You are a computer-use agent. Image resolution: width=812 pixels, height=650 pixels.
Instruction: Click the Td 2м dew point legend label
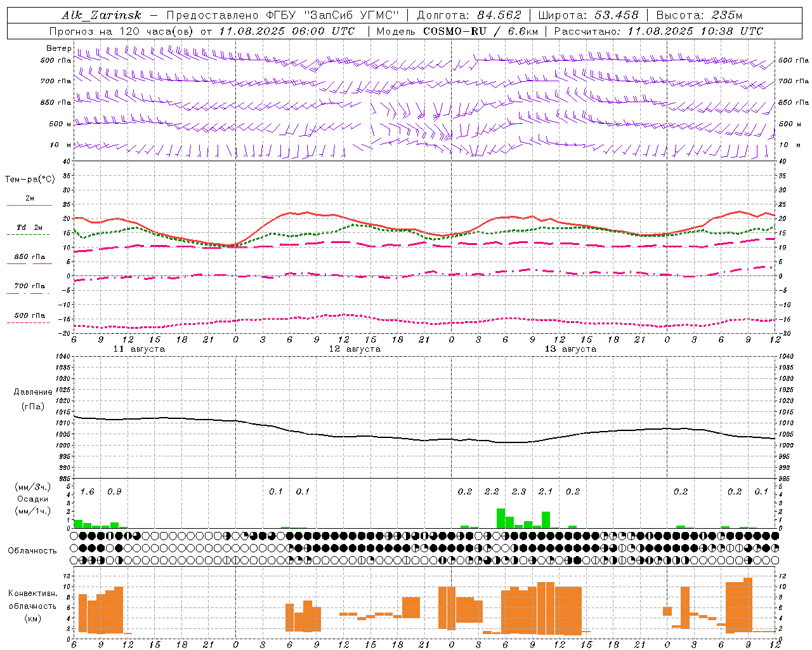(30, 227)
